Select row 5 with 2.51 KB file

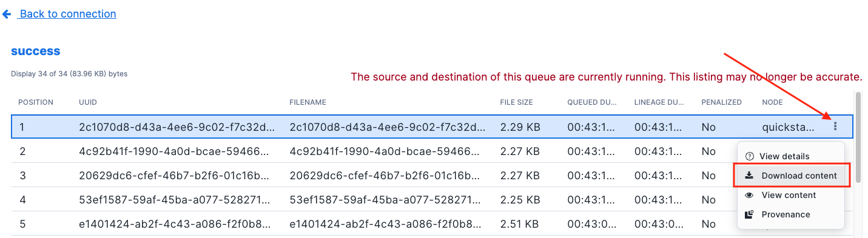pyautogui.click(x=432, y=223)
